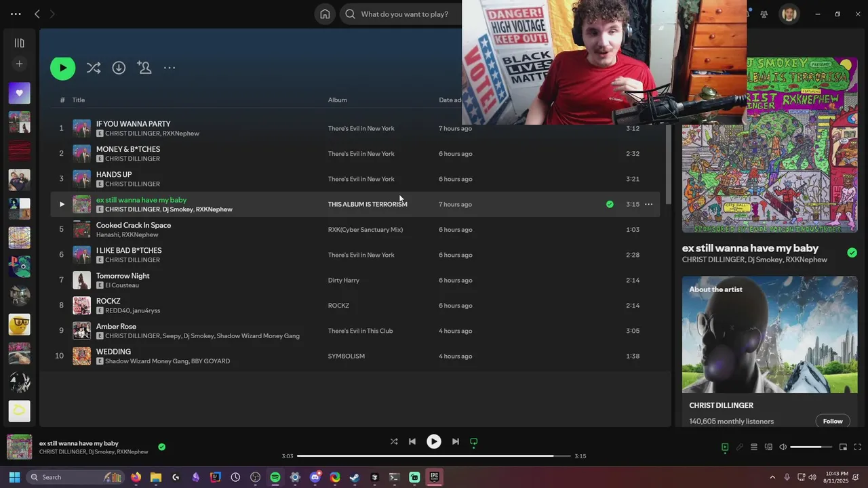Select "Amber Rose" track
The image size is (868, 488).
pyautogui.click(x=116, y=326)
